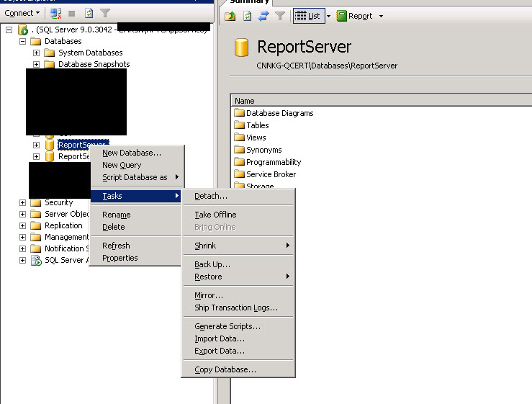The height and width of the screenshot is (404, 532).
Task: Choose Delete from context menu
Action: [x=136, y=227]
